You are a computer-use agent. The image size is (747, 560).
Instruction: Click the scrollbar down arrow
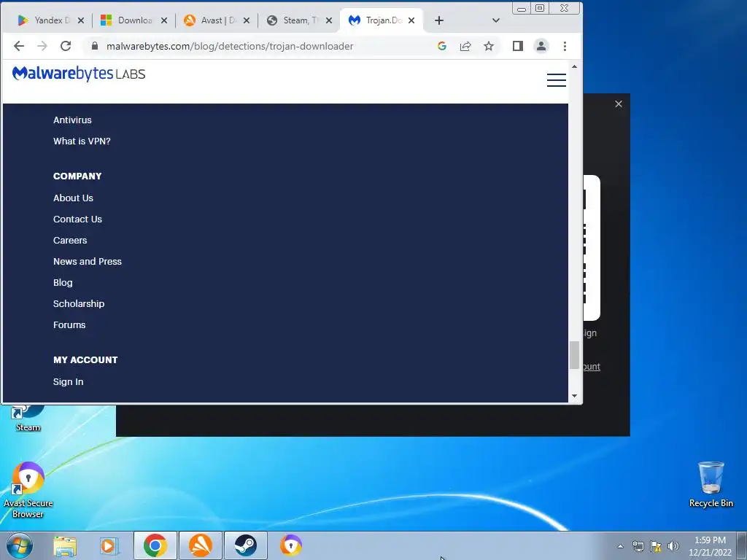pyautogui.click(x=575, y=396)
